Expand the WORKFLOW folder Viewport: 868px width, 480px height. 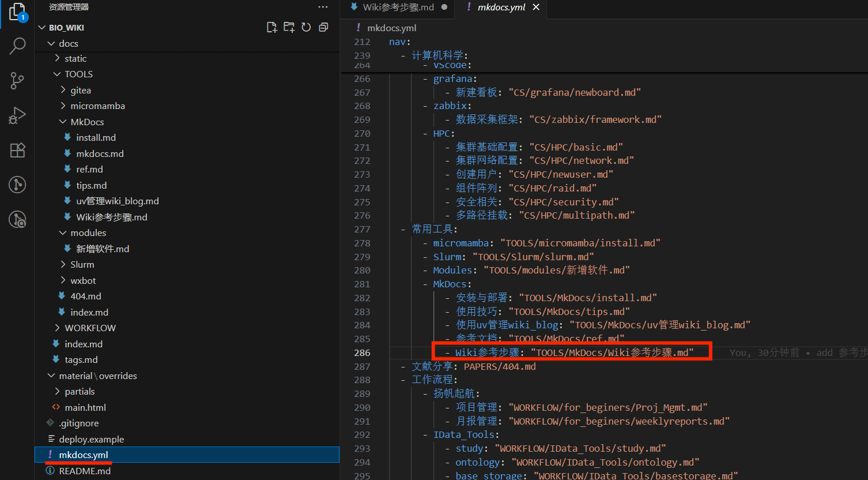[x=90, y=328]
